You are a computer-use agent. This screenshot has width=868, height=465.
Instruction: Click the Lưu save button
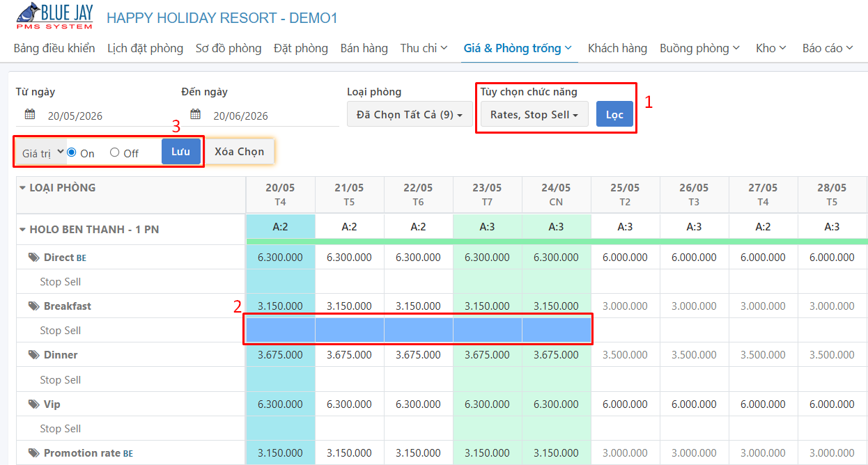pyautogui.click(x=181, y=152)
